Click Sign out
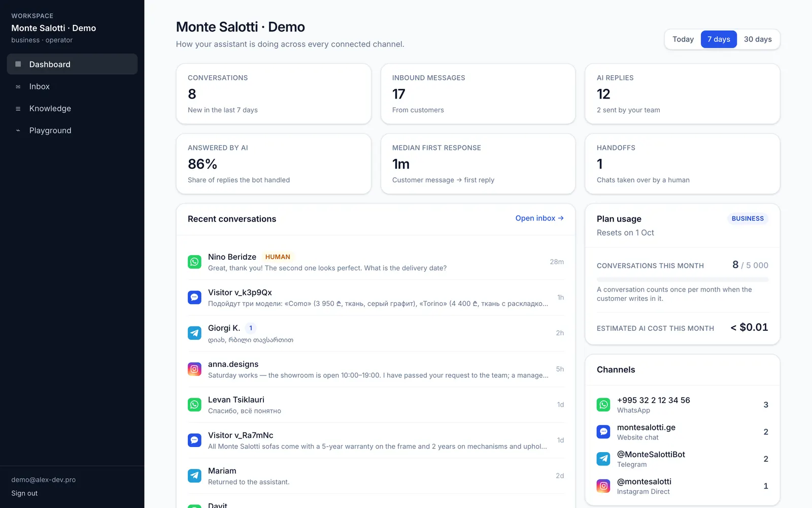The height and width of the screenshot is (508, 812). point(24,493)
